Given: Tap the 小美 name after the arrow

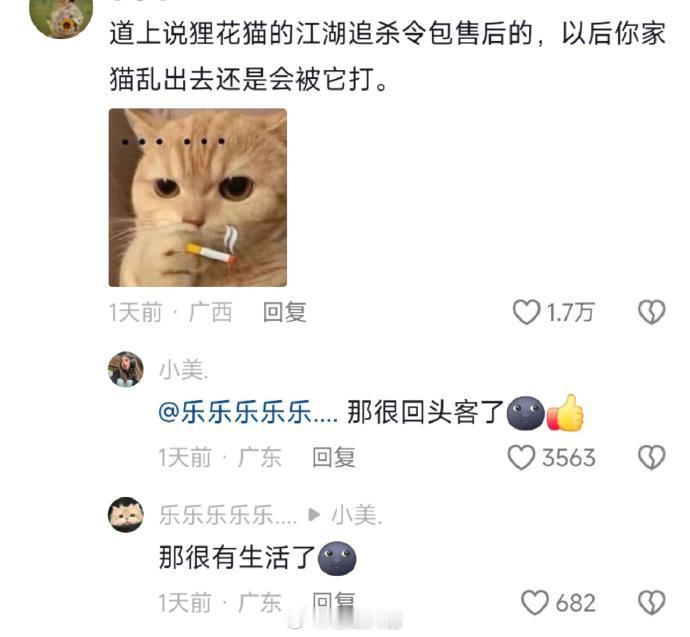Looking at the screenshot, I should point(357,515).
